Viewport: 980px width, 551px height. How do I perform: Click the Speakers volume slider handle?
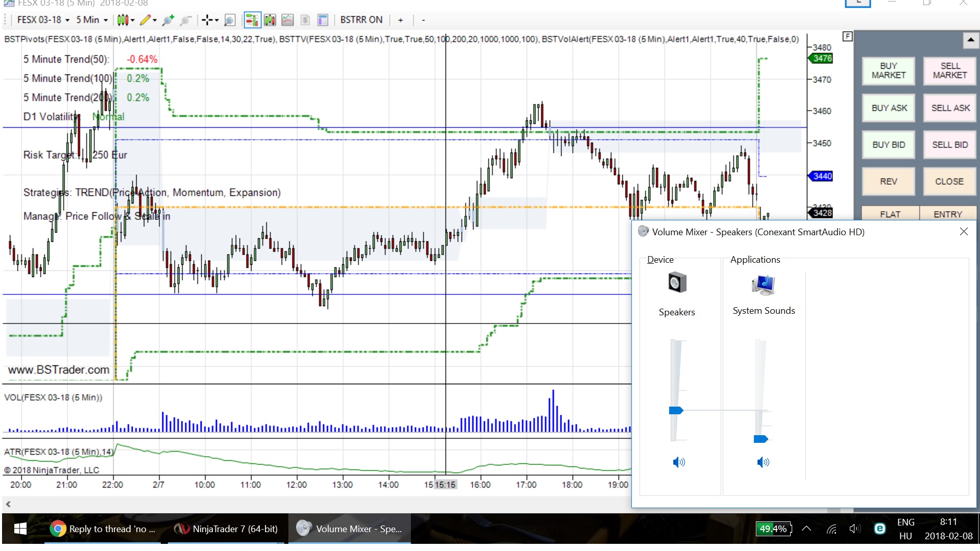click(x=676, y=411)
